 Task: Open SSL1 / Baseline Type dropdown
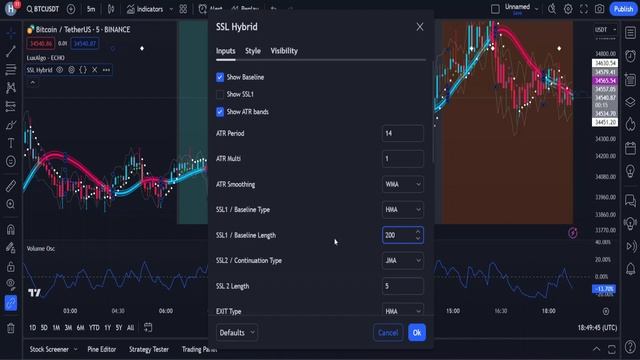point(402,210)
